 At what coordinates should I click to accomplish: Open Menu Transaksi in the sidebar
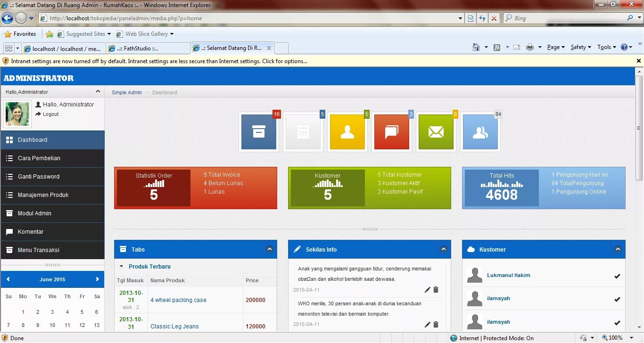52,250
